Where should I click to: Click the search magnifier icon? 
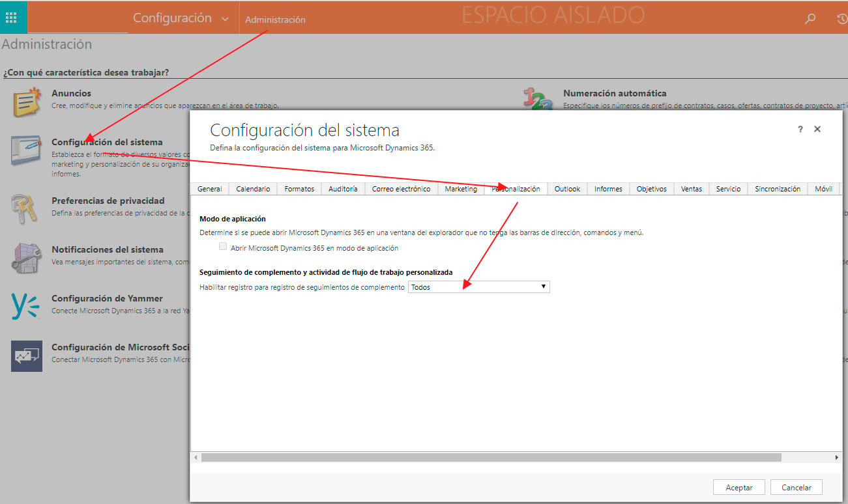tap(810, 19)
